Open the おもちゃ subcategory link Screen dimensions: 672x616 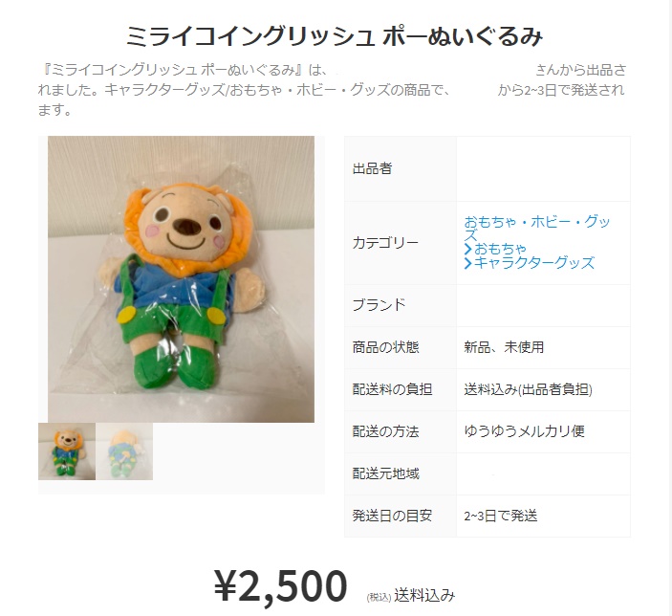point(500,249)
